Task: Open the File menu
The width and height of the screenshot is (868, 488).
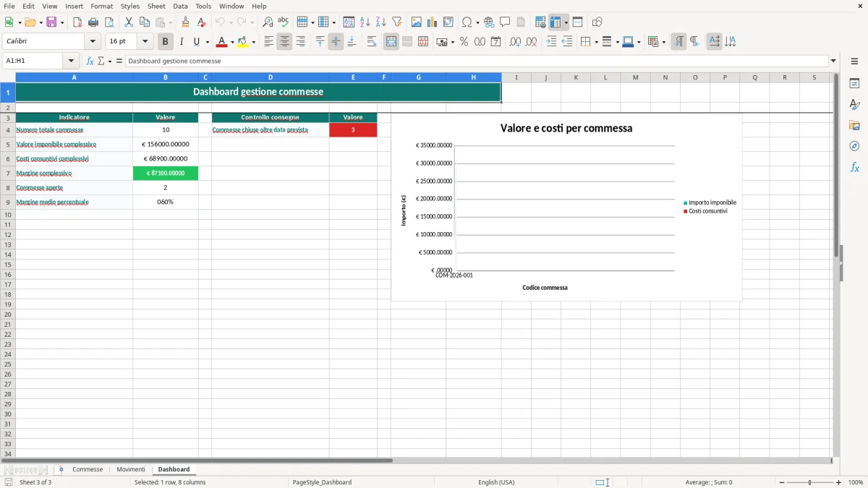Action: (9, 6)
